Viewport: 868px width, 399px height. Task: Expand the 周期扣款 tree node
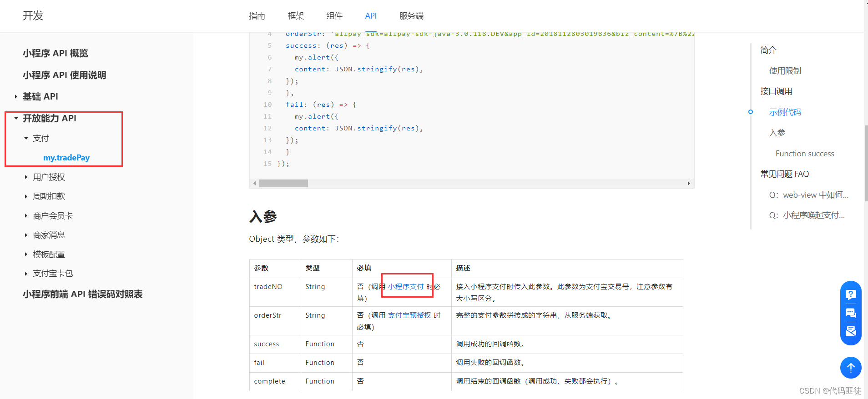[x=26, y=196]
